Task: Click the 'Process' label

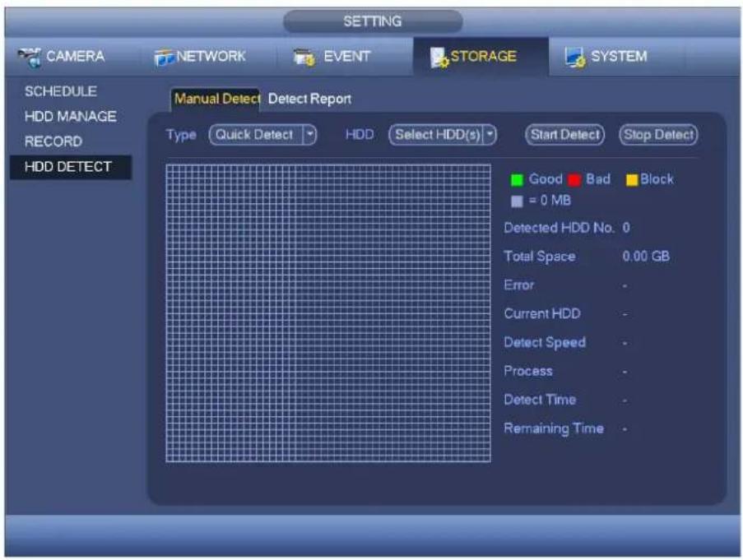Action: click(x=528, y=371)
